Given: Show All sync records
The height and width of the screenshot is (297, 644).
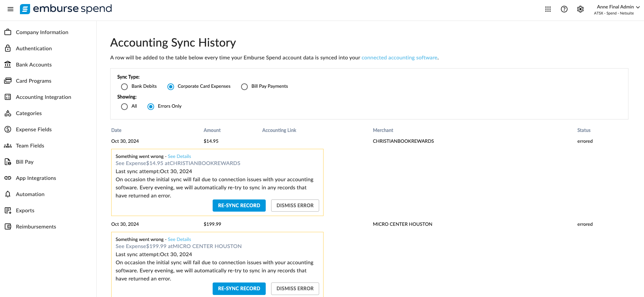Looking at the screenshot, I should coord(124,107).
